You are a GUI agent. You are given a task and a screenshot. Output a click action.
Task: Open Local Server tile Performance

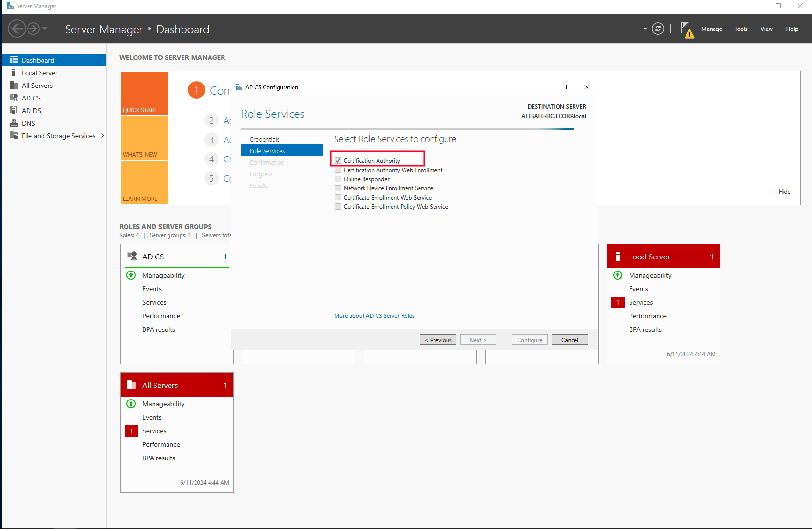647,316
